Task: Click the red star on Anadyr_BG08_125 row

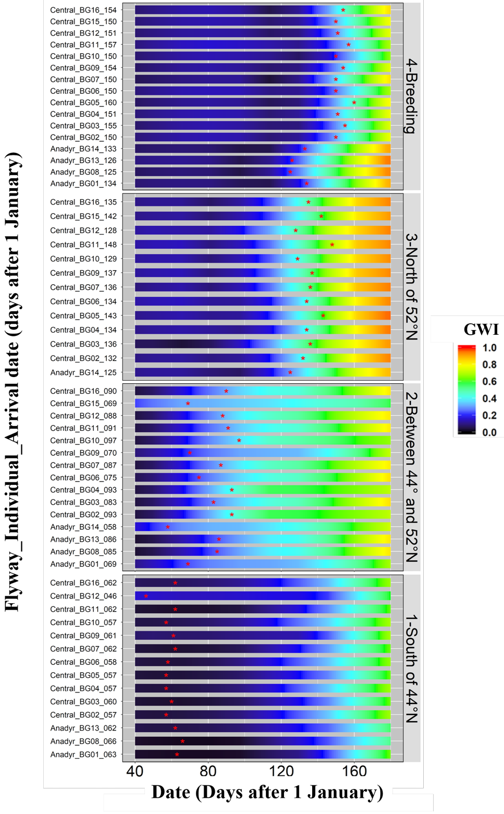Action: coord(290,172)
